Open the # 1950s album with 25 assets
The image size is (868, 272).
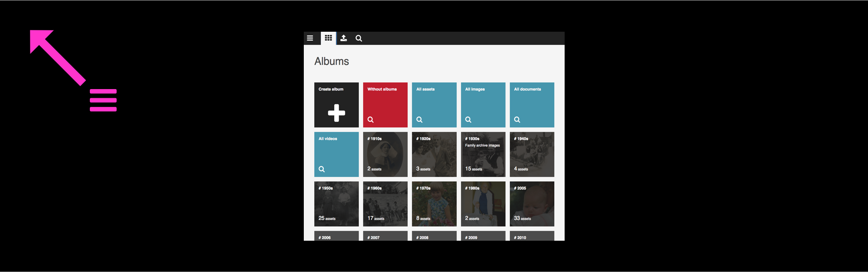point(336,204)
